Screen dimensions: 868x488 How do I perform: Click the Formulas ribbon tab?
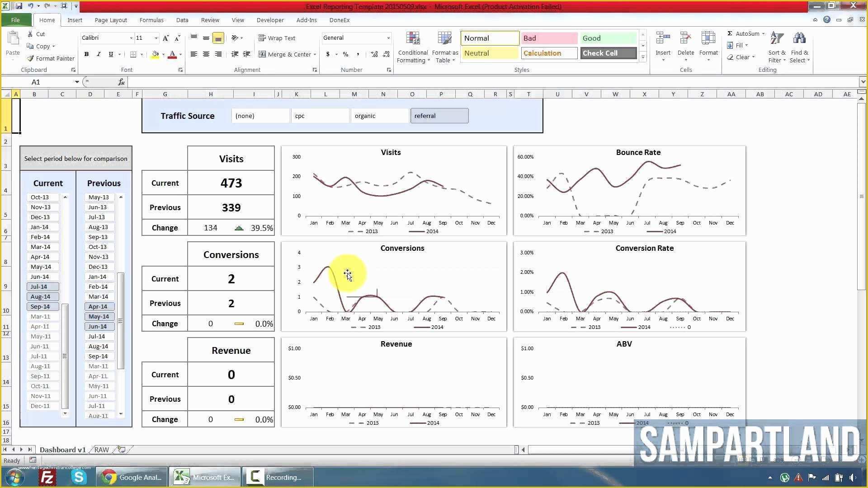(151, 20)
